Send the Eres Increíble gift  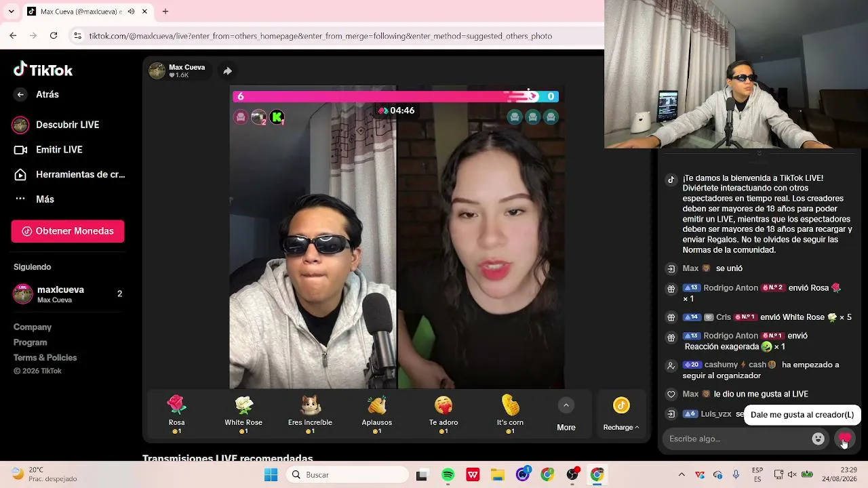point(310,413)
